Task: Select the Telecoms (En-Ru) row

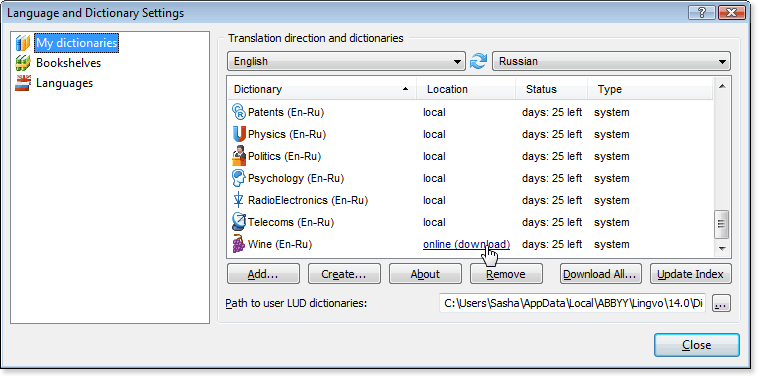Action: (470, 222)
